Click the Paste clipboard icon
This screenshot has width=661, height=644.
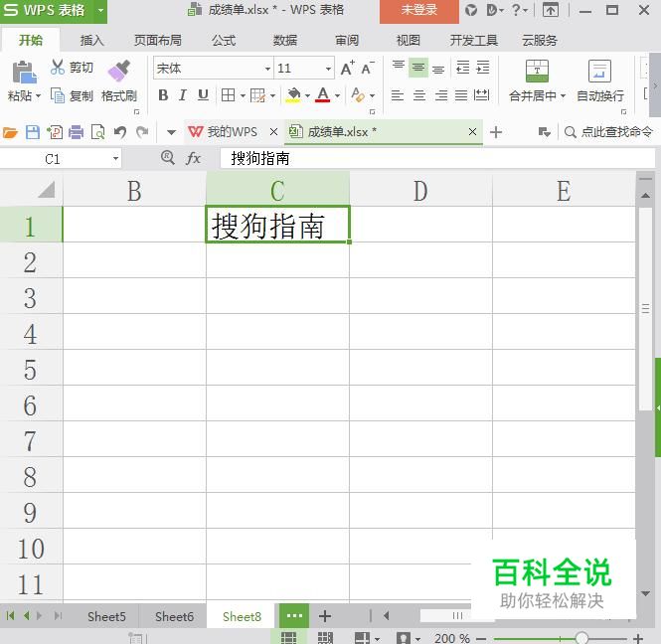point(24,73)
